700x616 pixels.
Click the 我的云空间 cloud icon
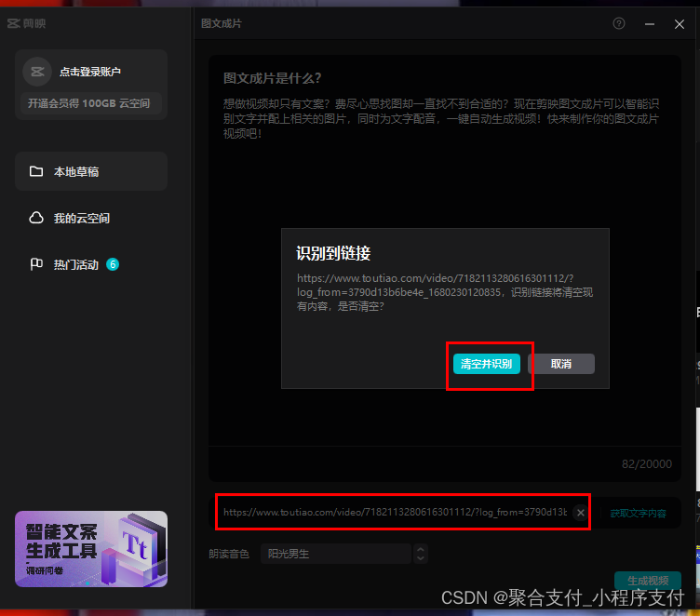coord(36,218)
